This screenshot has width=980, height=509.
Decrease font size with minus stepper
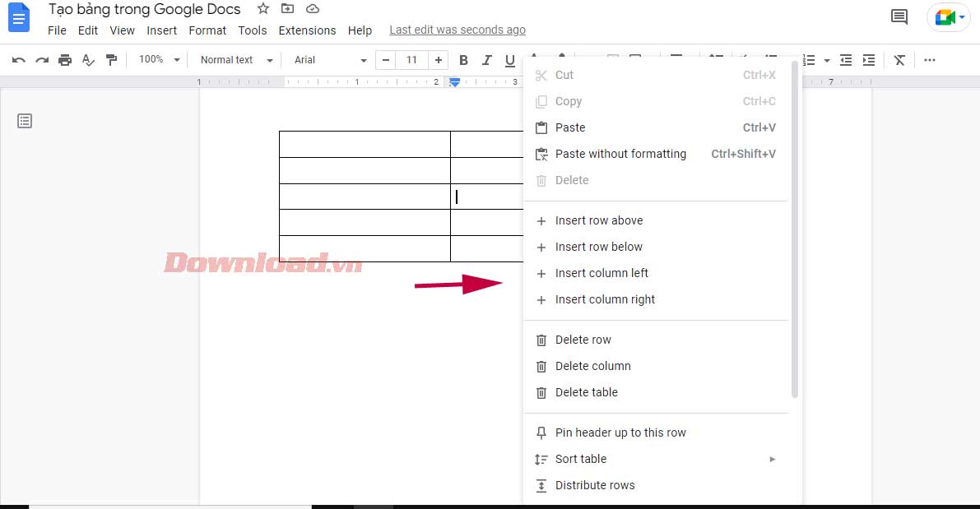386,59
